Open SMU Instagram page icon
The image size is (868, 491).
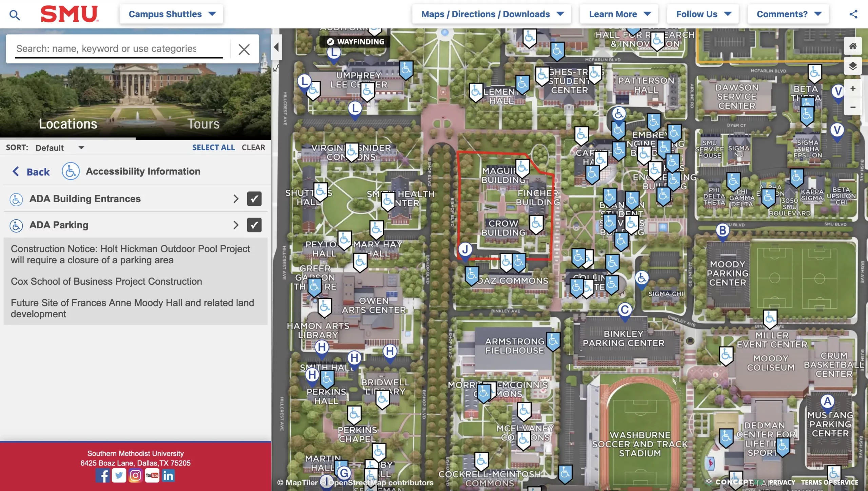[x=135, y=475]
